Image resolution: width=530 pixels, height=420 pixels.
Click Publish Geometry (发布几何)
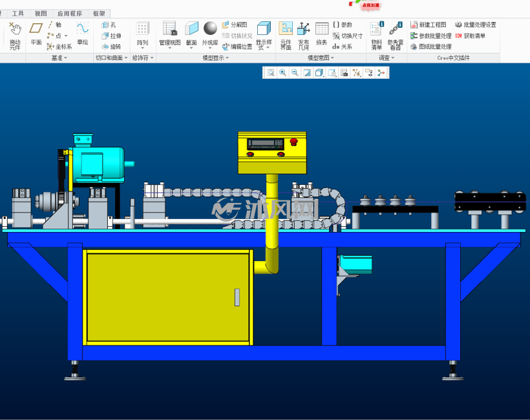(x=304, y=36)
